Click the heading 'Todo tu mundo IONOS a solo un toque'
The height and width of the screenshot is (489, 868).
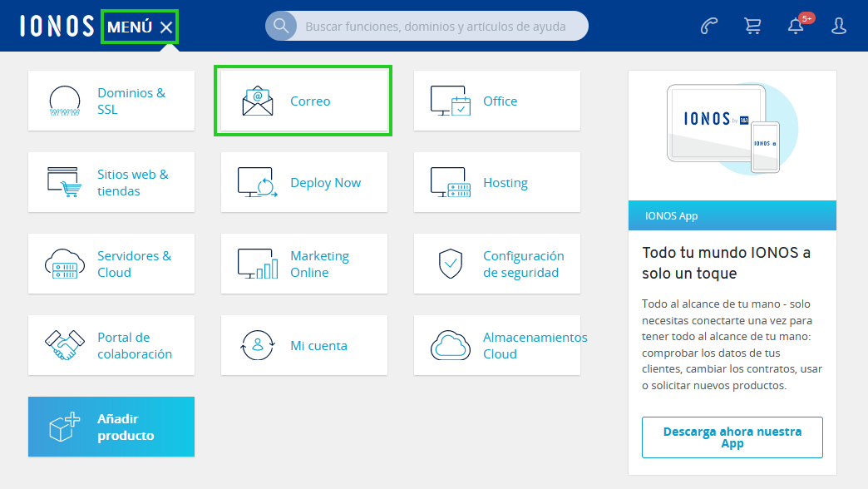tap(726, 263)
